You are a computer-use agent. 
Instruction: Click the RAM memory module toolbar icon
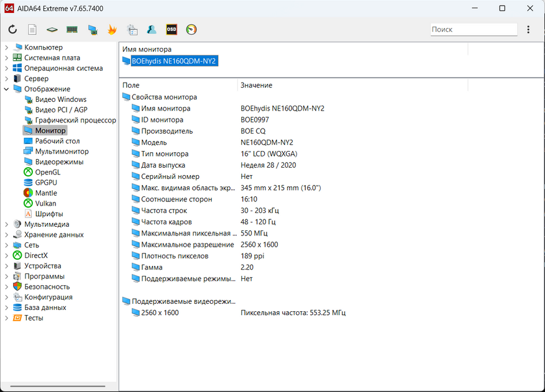tap(72, 29)
